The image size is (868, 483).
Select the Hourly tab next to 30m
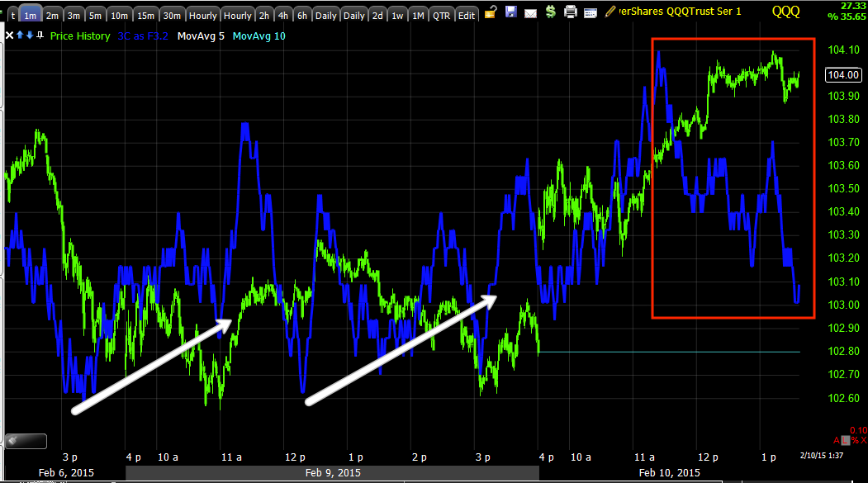coord(202,16)
